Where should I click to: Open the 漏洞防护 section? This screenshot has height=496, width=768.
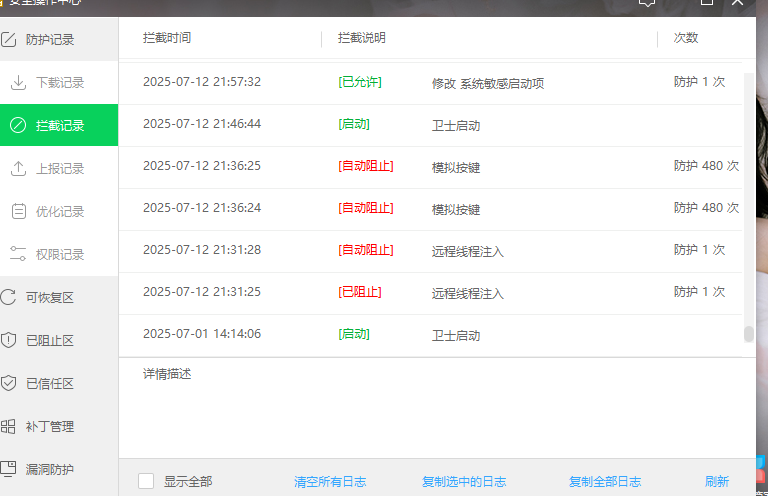[49, 469]
